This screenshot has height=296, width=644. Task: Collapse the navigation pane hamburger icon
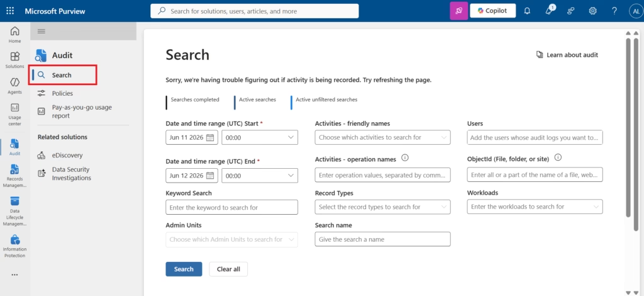(x=41, y=31)
